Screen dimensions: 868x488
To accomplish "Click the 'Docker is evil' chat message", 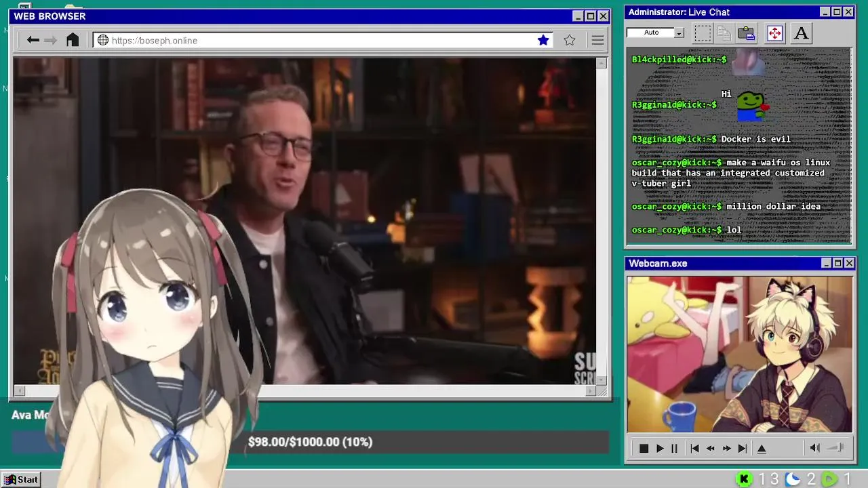I will coord(755,139).
